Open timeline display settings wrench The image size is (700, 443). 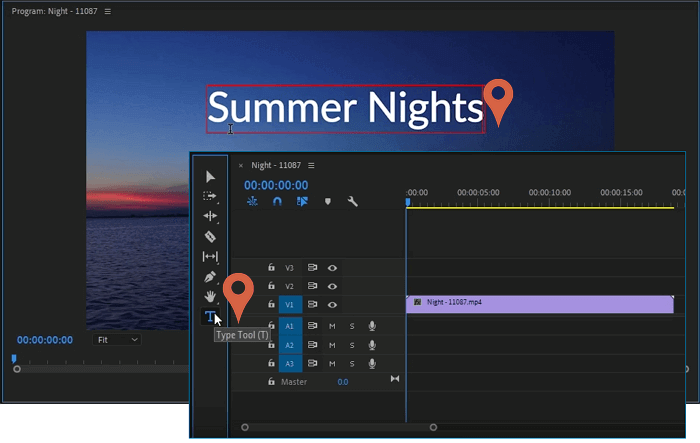pyautogui.click(x=353, y=201)
